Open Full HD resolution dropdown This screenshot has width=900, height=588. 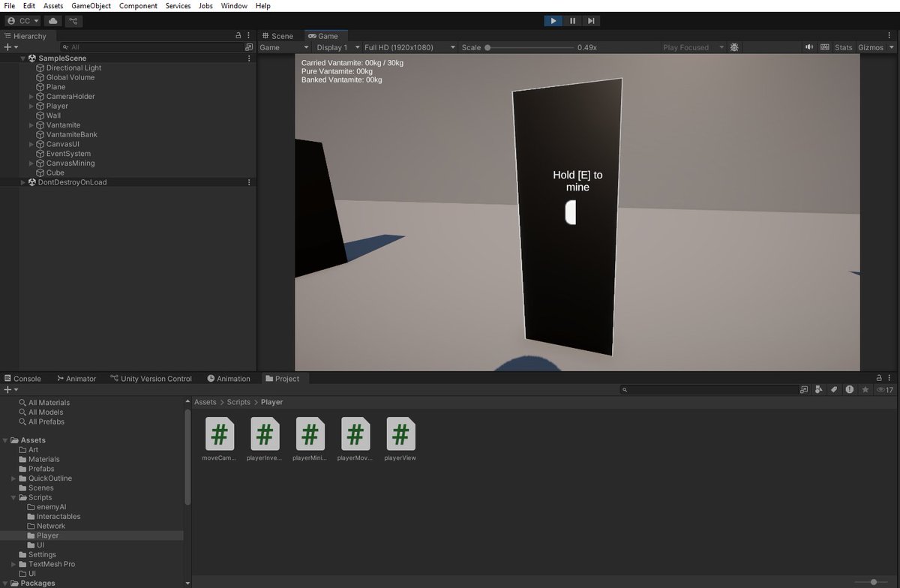pyautogui.click(x=409, y=47)
